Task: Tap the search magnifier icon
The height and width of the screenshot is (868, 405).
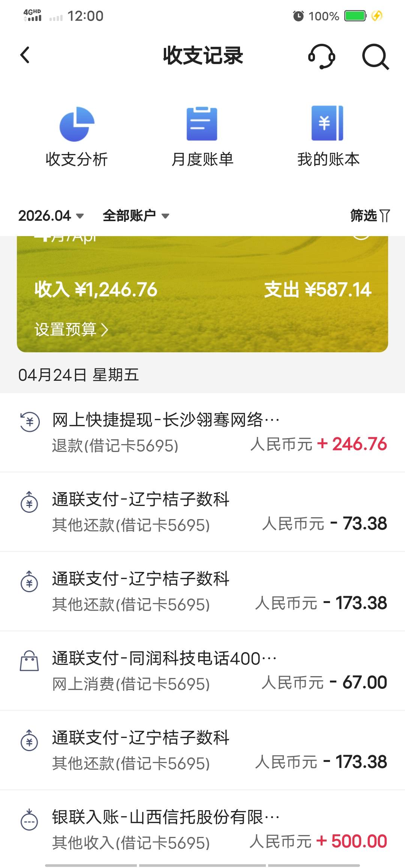Action: click(375, 57)
